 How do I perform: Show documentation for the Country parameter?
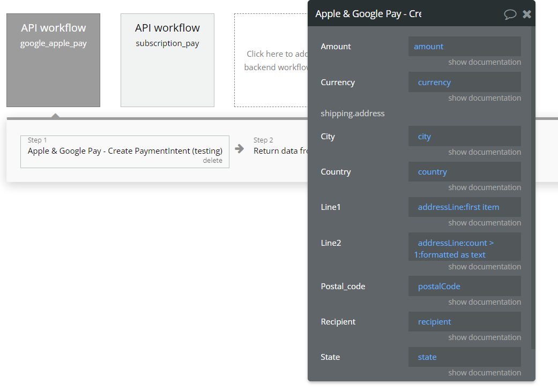[x=485, y=187]
